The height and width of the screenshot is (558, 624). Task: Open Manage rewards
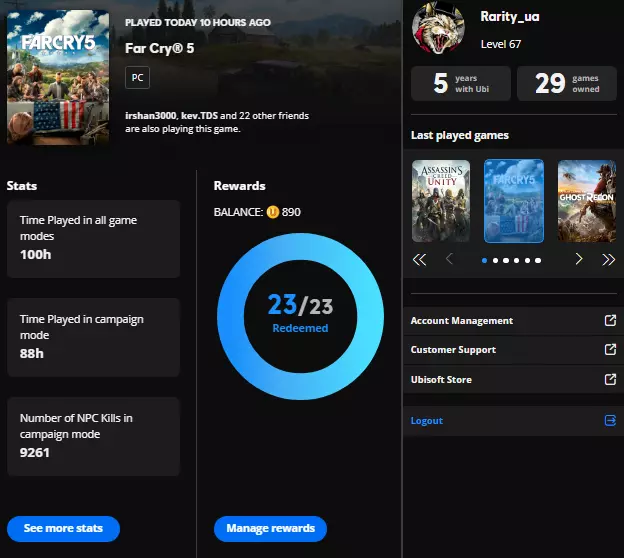coord(271,529)
